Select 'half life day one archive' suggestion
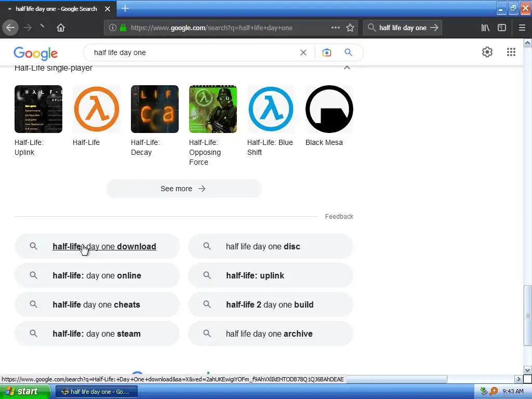 [x=271, y=334]
